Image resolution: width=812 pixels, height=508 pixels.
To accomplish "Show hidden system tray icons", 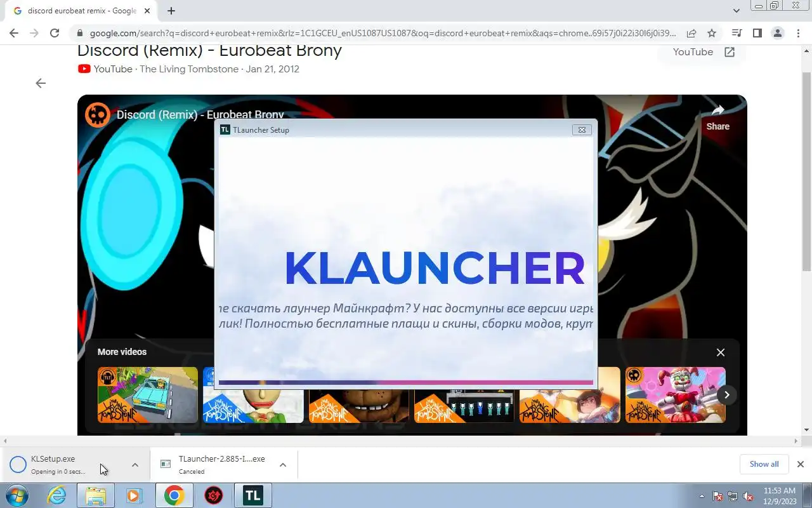I will (x=702, y=496).
